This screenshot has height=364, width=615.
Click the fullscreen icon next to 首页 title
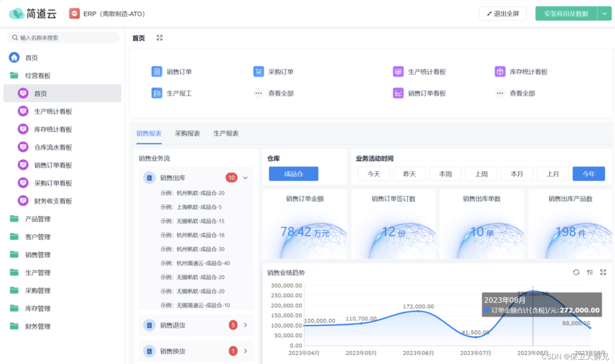(x=159, y=38)
